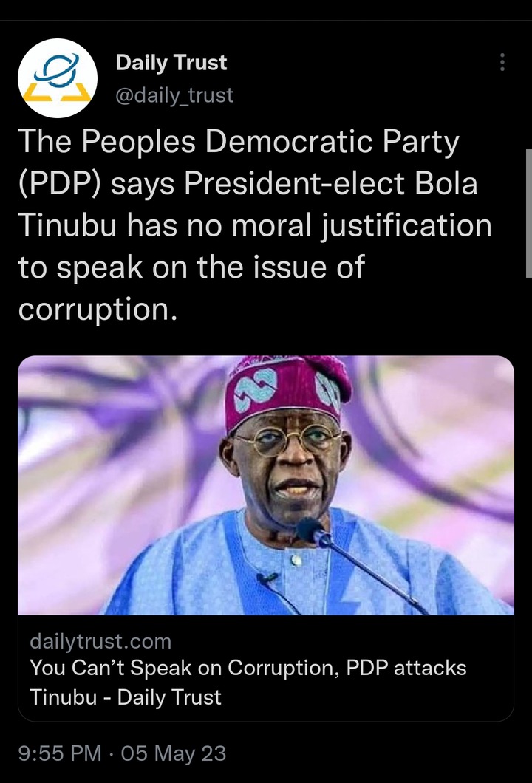Click the 9:55 PM timestamp

click(x=60, y=753)
